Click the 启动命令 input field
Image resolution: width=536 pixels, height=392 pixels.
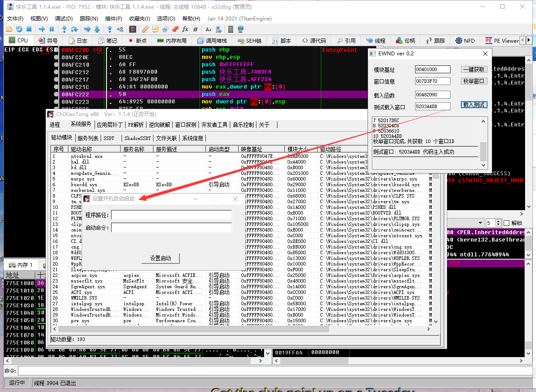(x=172, y=228)
